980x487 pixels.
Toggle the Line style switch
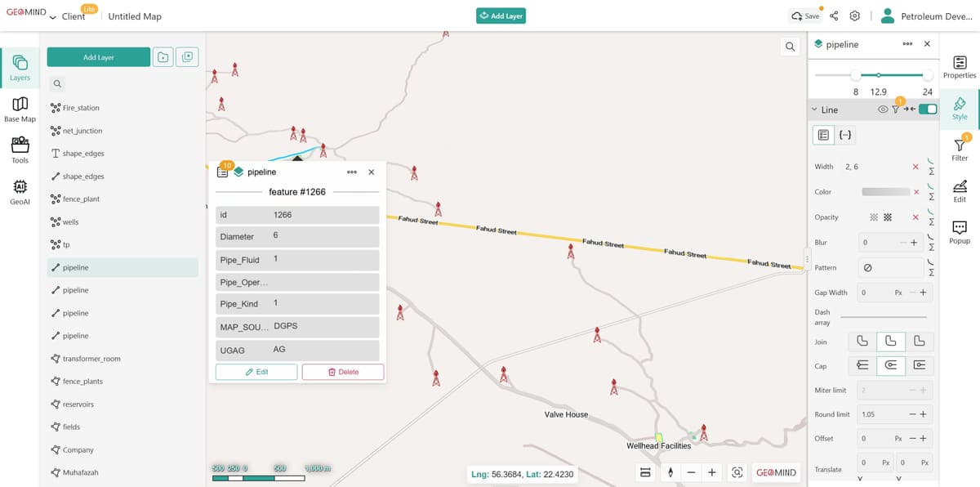[927, 109]
